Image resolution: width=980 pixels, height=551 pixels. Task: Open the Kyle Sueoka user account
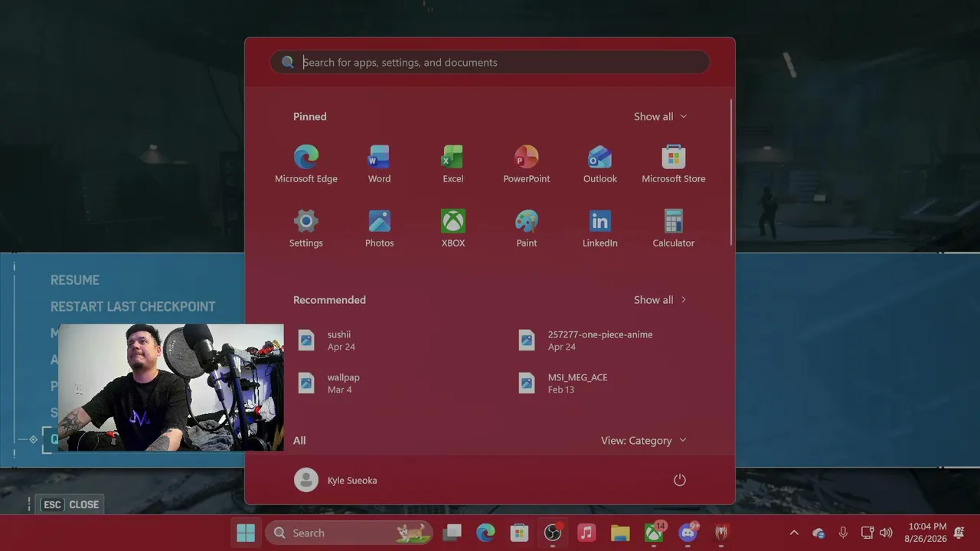tap(336, 480)
